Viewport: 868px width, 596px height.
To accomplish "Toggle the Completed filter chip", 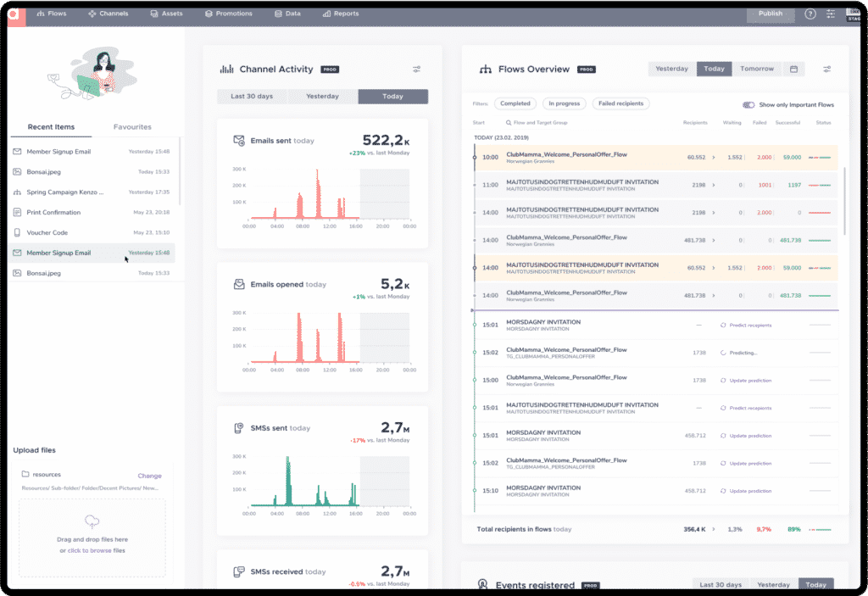I will [515, 103].
